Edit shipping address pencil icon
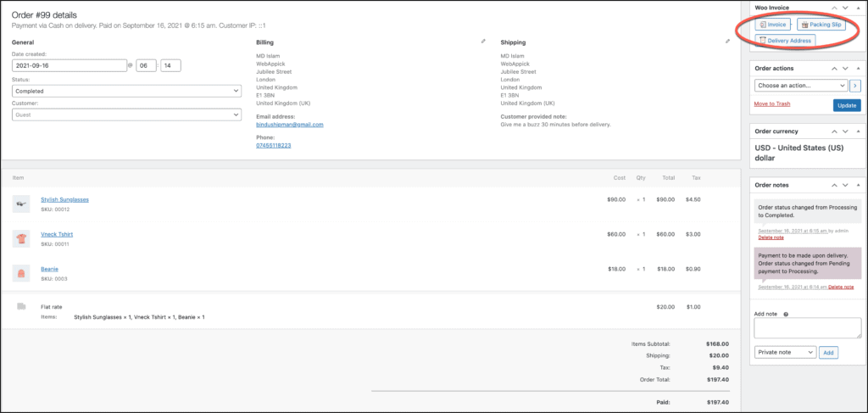 (x=727, y=41)
